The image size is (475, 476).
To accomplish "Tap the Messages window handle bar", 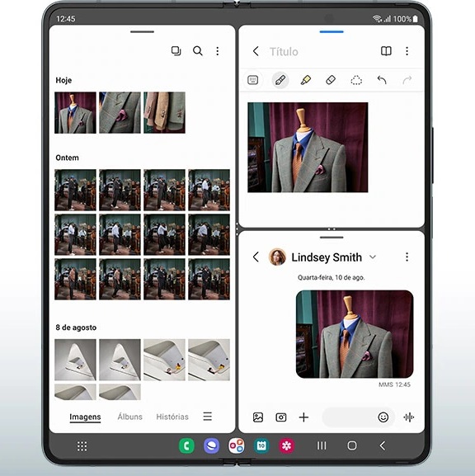I will (332, 238).
